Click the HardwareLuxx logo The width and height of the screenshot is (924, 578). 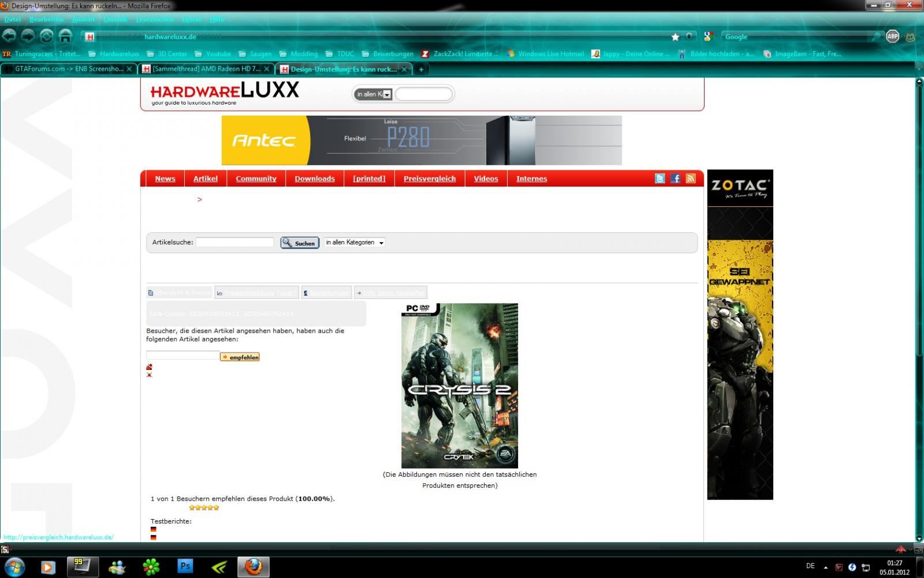tap(225, 92)
